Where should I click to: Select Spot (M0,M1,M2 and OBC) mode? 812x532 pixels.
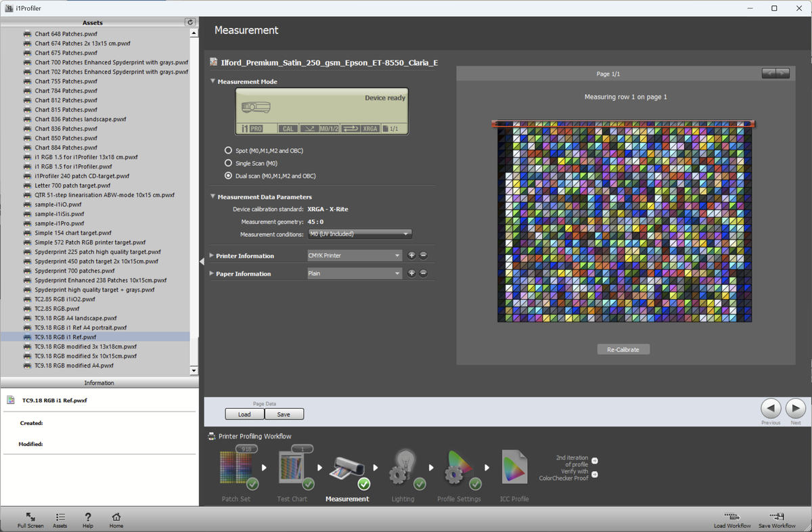228,150
